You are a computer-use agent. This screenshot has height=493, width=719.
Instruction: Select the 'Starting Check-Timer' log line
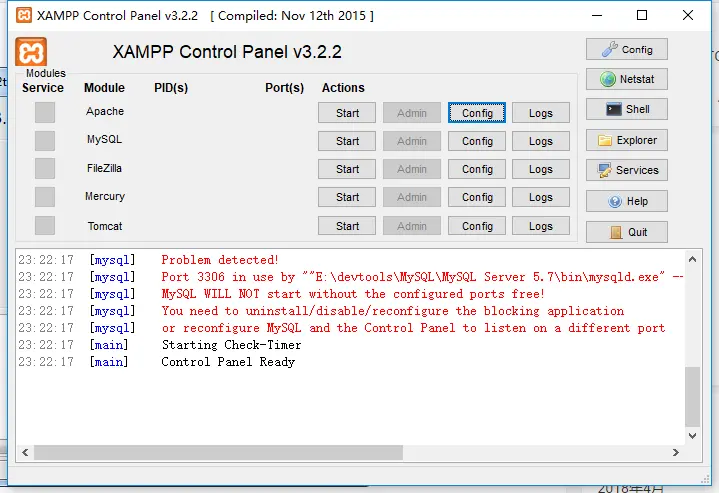point(232,345)
